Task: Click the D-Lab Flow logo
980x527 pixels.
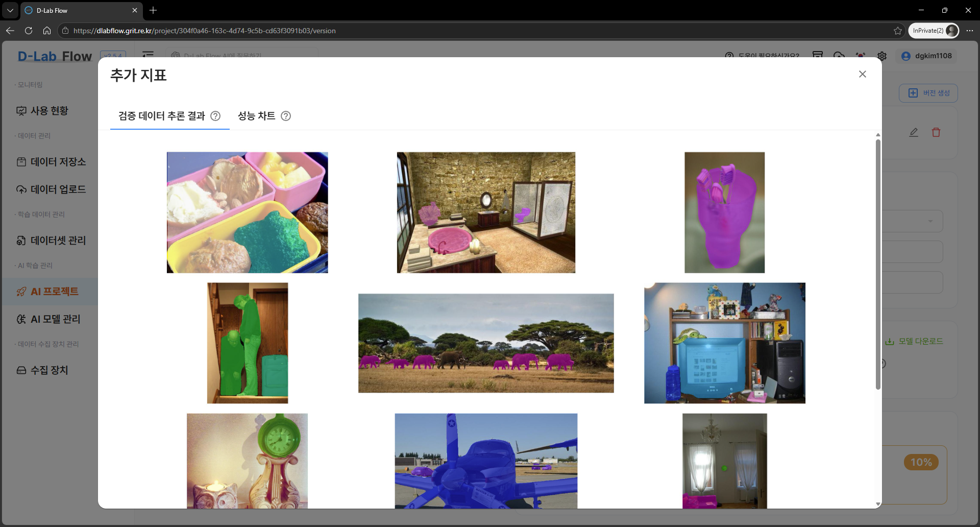Action: click(55, 56)
